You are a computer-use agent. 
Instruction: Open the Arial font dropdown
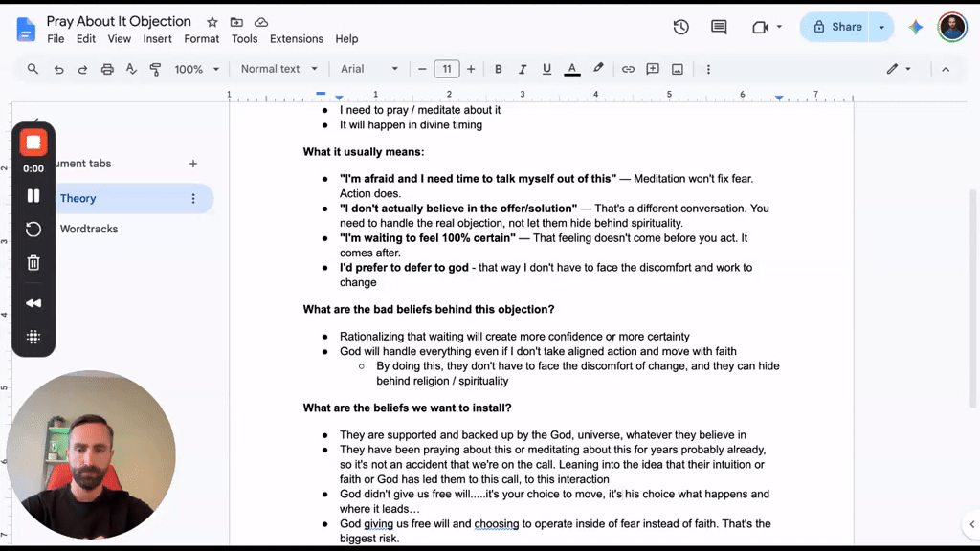tap(368, 69)
